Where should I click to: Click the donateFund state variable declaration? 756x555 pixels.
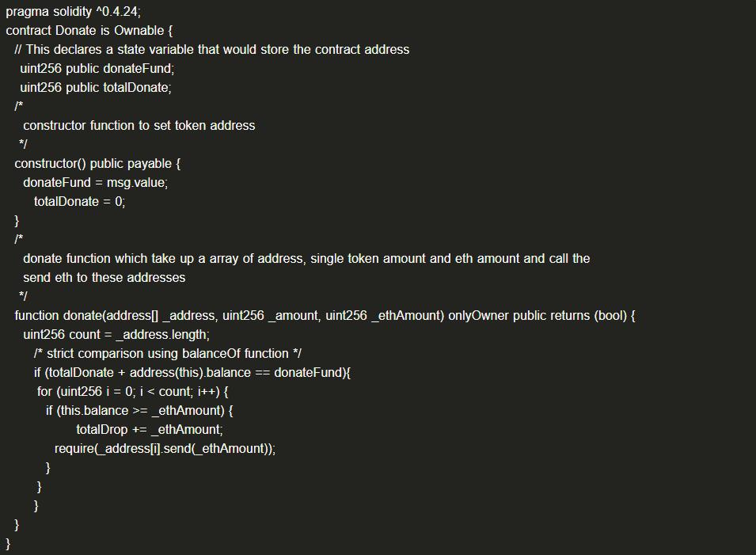(x=97, y=69)
